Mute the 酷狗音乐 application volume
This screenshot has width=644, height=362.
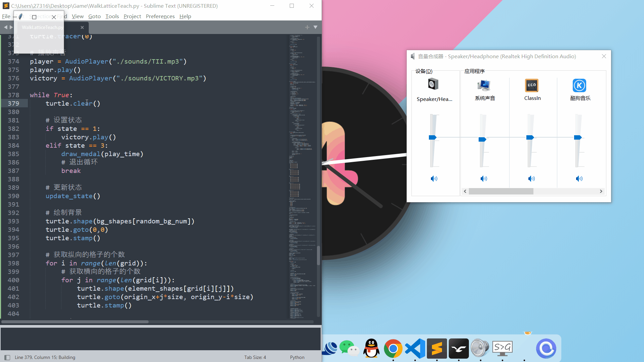point(579,179)
